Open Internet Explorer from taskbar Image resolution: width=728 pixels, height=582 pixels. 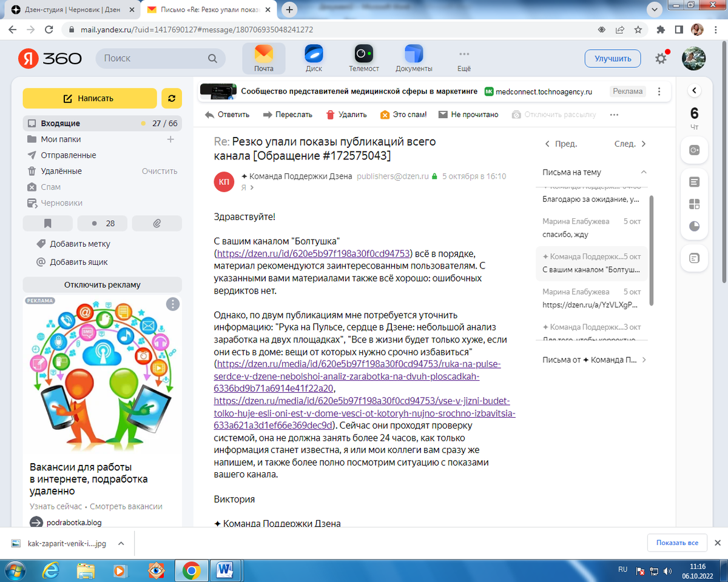(51, 570)
